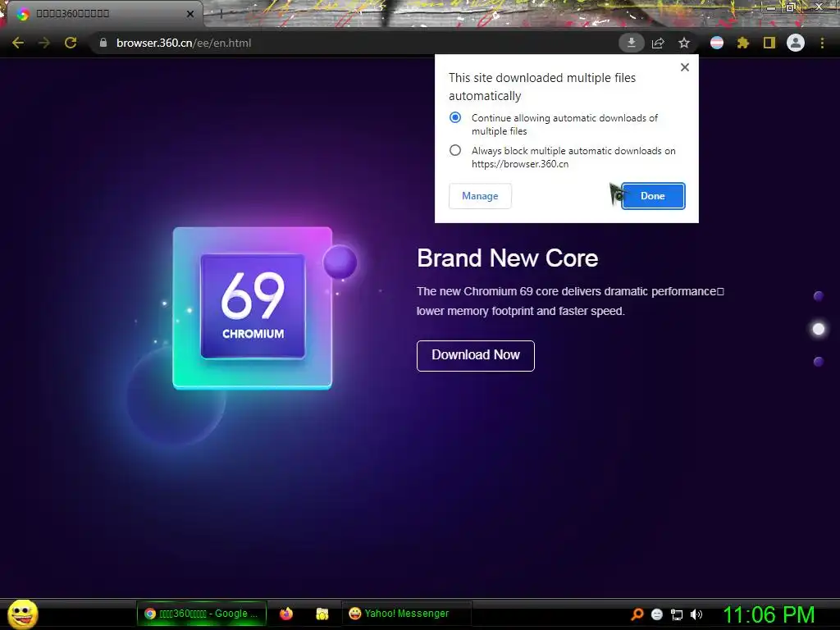Open the folder icon on taskbar
The width and height of the screenshot is (840, 630).
pos(322,614)
